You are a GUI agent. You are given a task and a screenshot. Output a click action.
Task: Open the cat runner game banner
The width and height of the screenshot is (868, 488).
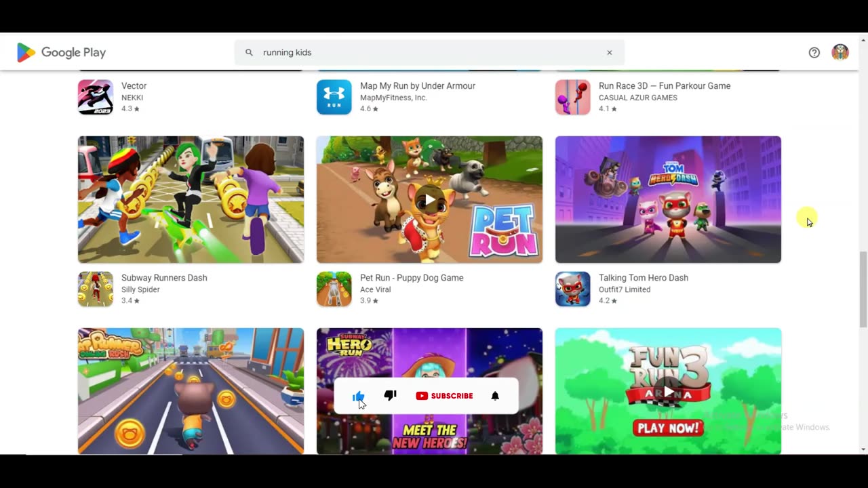click(x=191, y=391)
